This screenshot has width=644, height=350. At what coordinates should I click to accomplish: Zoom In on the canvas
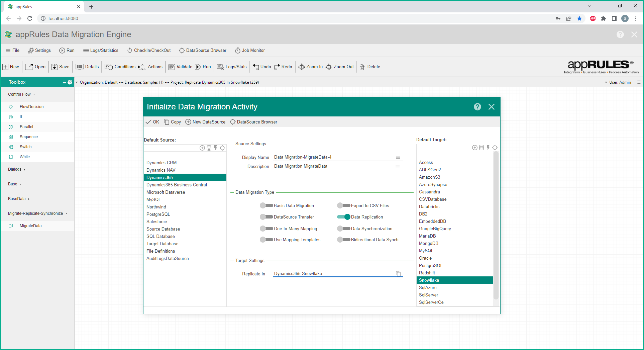point(310,67)
